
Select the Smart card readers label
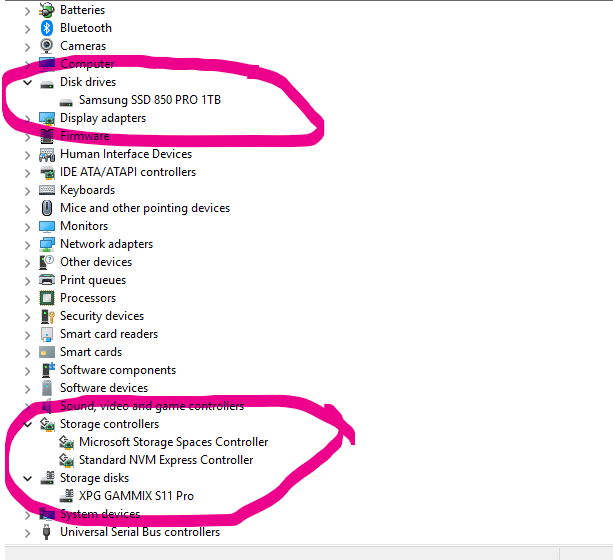pyautogui.click(x=109, y=334)
